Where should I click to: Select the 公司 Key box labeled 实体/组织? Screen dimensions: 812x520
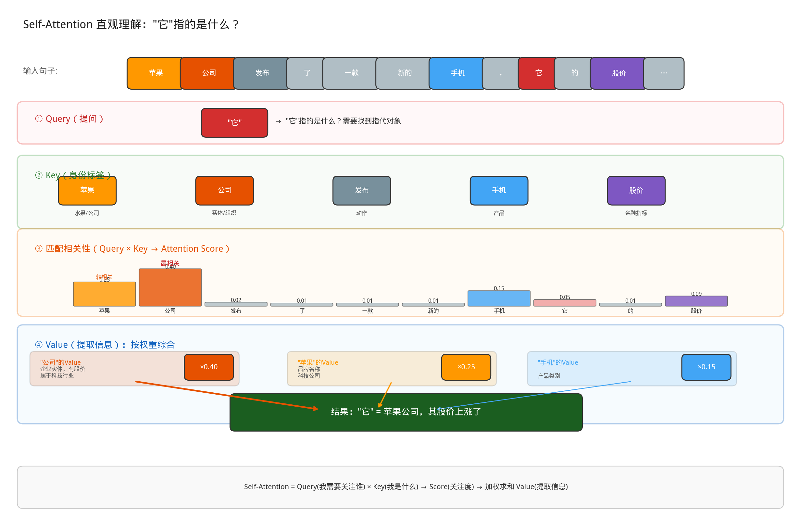[224, 190]
